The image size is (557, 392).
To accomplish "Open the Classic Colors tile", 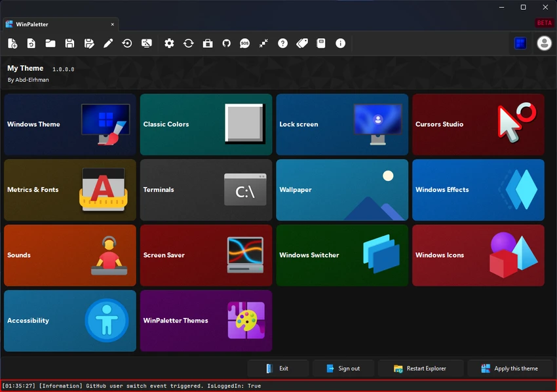I will click(x=206, y=125).
